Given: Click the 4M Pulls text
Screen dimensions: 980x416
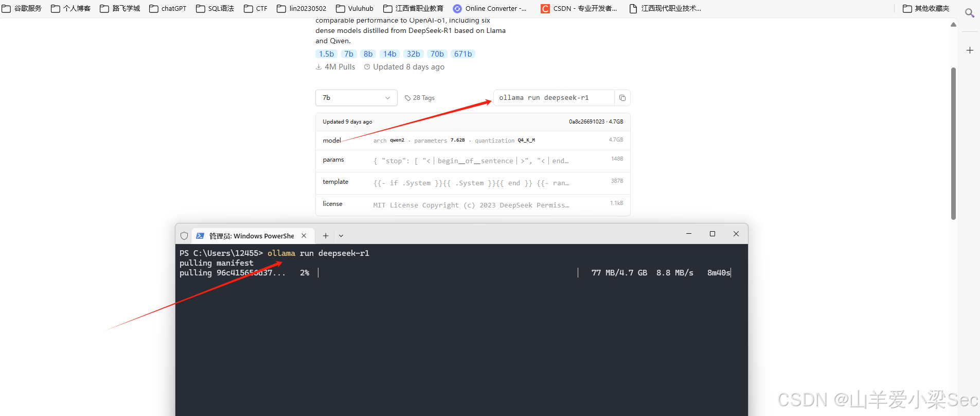Looking at the screenshot, I should click(335, 67).
